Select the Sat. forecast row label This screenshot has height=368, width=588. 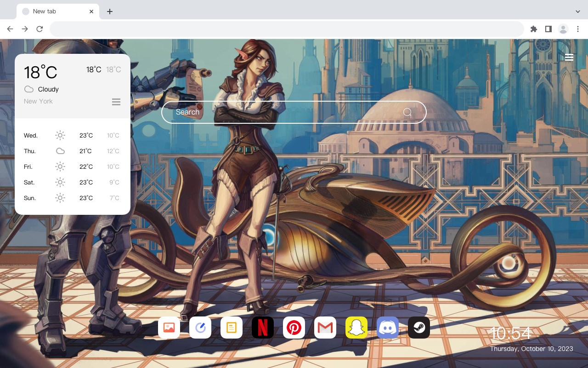pyautogui.click(x=29, y=182)
